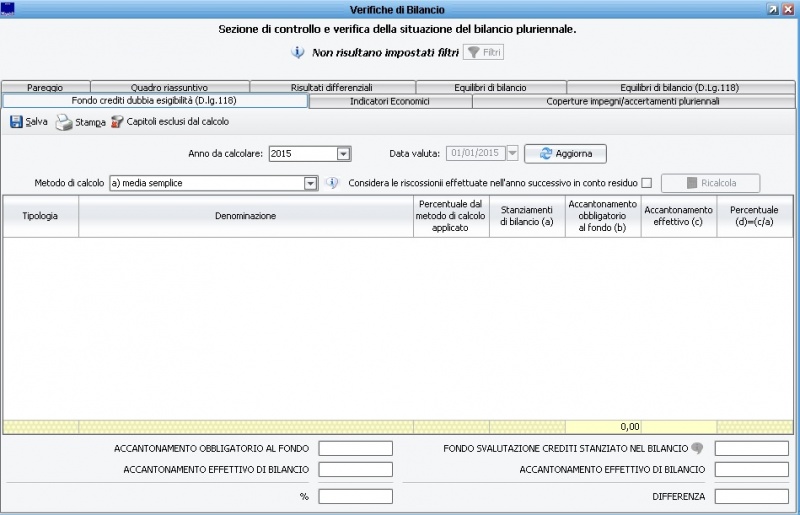Open the Quadro riassuntivo tab

[169, 87]
